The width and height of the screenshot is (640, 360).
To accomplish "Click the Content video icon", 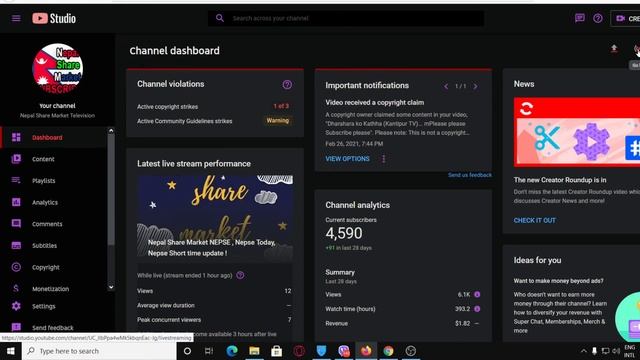I will click(x=16, y=159).
